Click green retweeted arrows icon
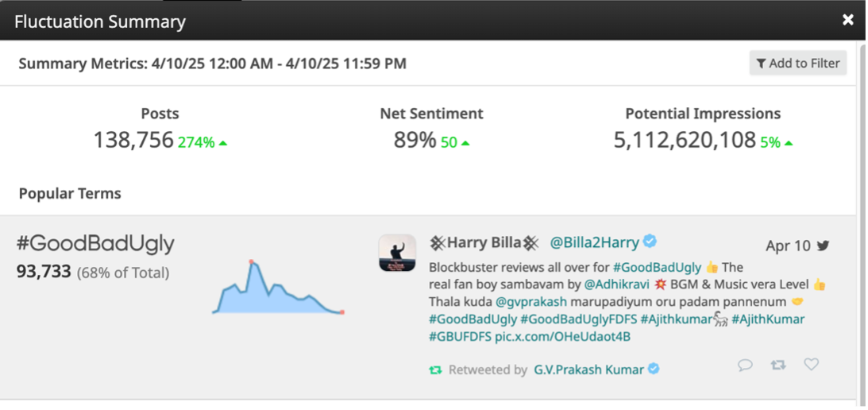This screenshot has height=410, width=868. [435, 369]
